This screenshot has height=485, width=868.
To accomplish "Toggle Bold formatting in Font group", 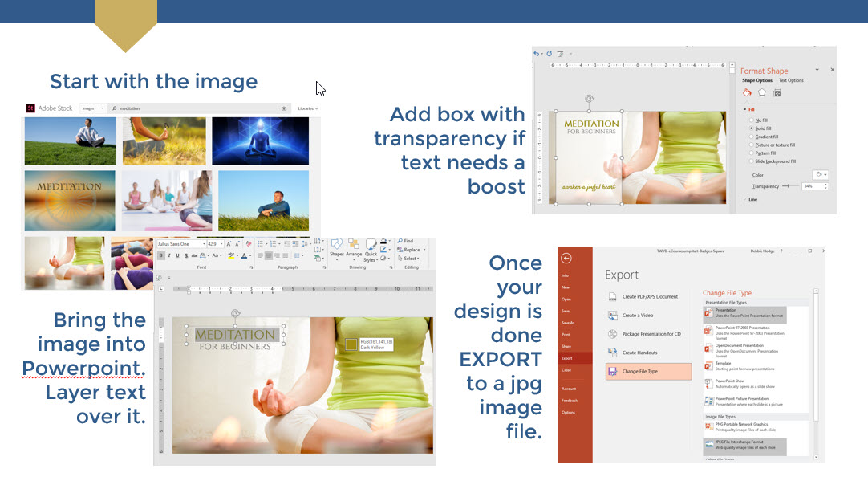I will click(x=160, y=255).
